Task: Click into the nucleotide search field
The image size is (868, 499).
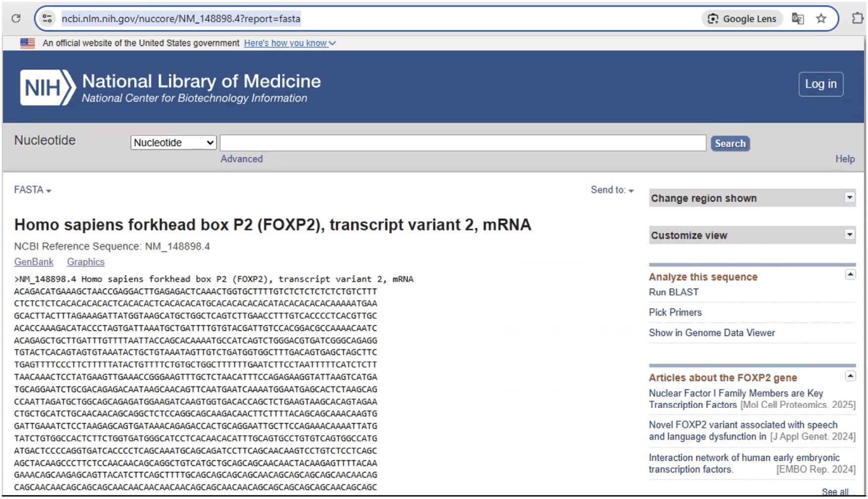Action: coord(462,143)
